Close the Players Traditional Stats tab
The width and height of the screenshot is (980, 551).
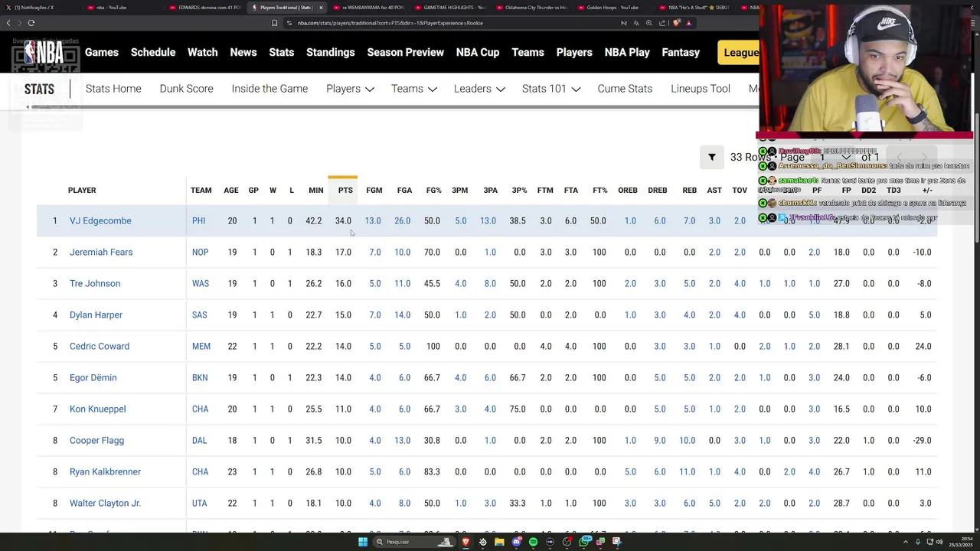click(x=321, y=8)
